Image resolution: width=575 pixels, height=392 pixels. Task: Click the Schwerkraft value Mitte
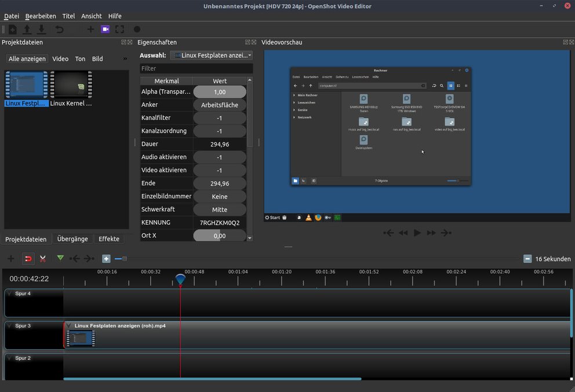coord(220,210)
